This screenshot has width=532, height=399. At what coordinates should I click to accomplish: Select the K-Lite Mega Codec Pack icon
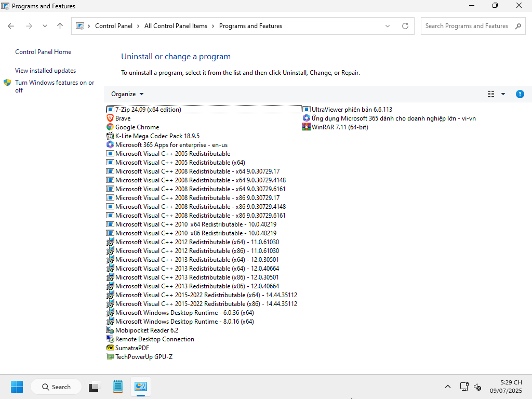[x=110, y=136]
